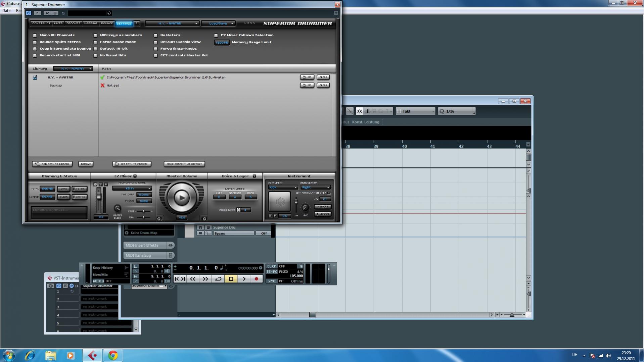Open the N.Y. - AVATAR dropdown in top bar
644x362 pixels.
(x=172, y=23)
